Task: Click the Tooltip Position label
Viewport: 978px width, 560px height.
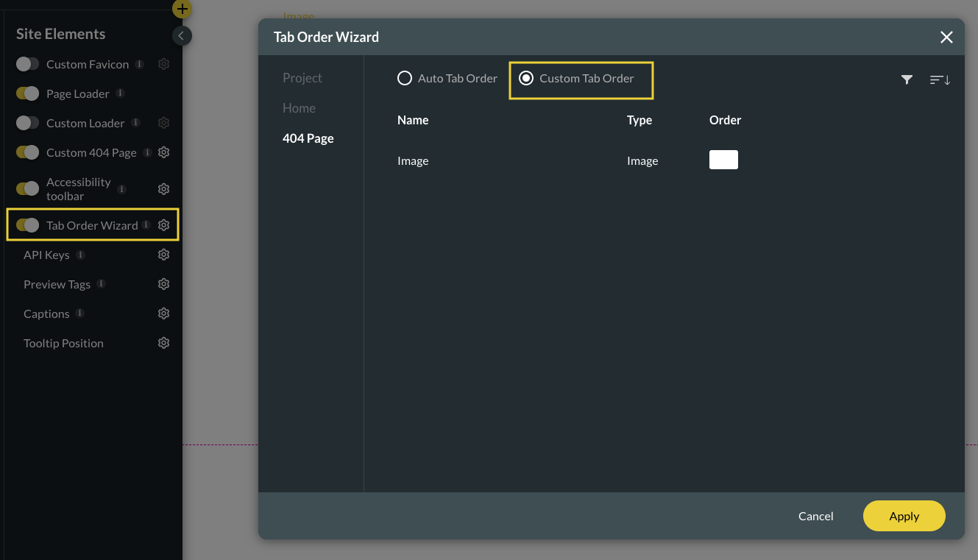Action: tap(63, 343)
